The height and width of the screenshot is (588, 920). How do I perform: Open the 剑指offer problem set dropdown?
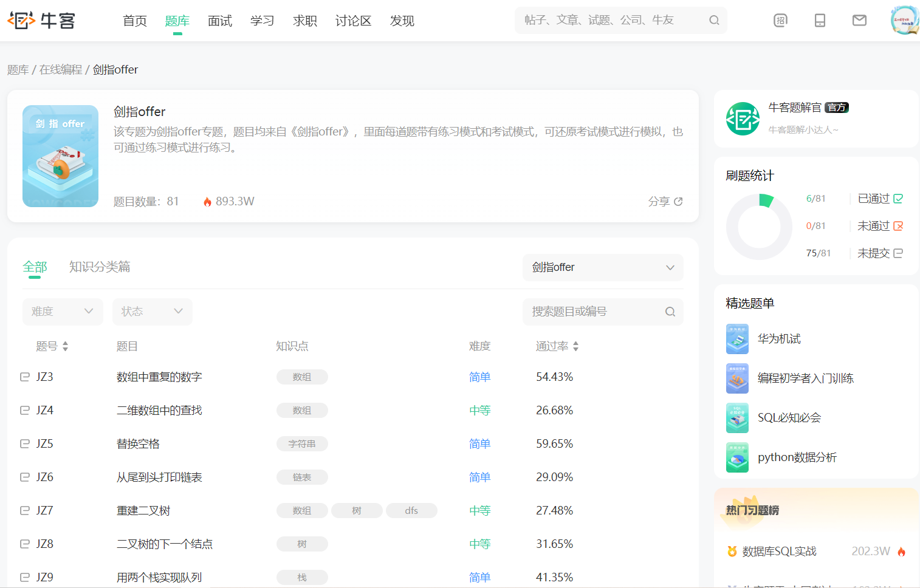click(602, 268)
